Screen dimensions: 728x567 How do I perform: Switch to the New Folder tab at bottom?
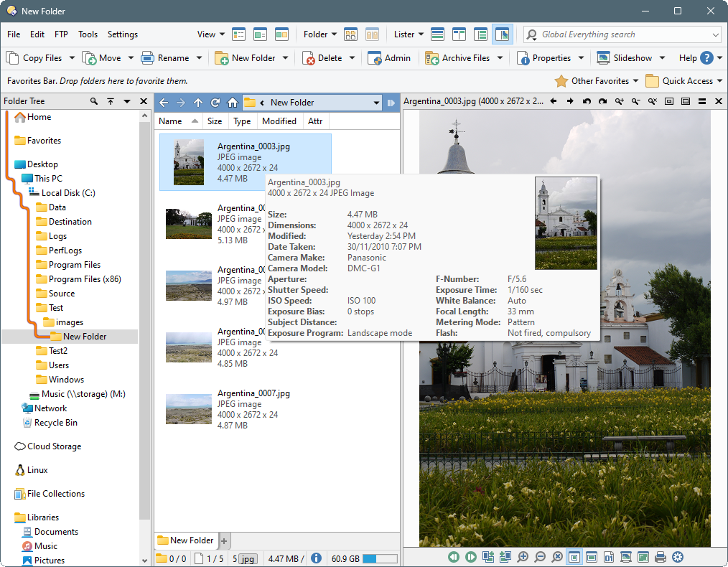(x=185, y=540)
